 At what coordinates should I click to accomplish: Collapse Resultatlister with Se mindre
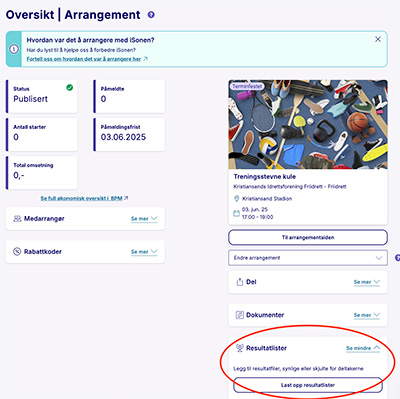(363, 348)
